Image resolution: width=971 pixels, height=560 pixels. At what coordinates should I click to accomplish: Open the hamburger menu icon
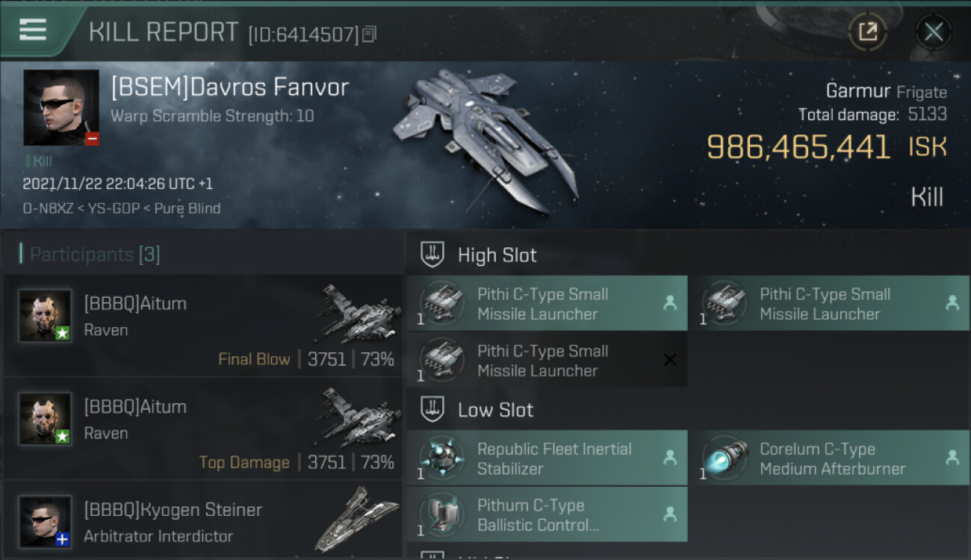[x=33, y=30]
